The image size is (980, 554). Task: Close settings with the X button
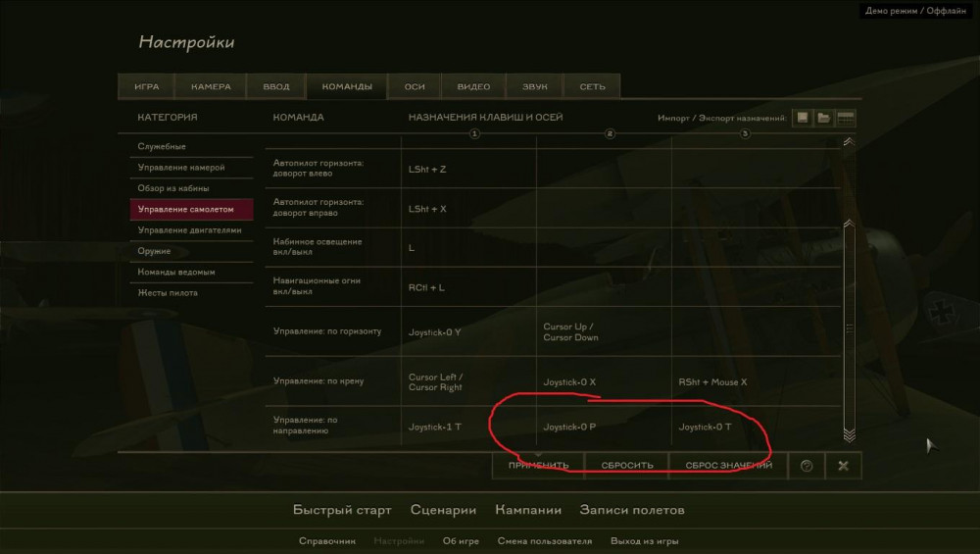[x=843, y=466]
